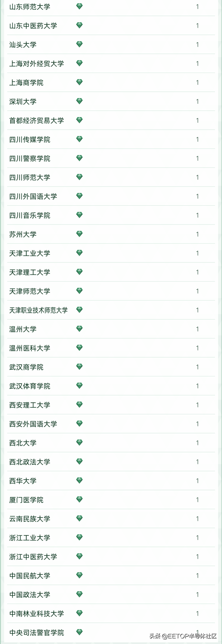Image resolution: width=222 pixels, height=644 pixels.
Task: Click the count value for 山东中医药大学
Action: tap(197, 25)
